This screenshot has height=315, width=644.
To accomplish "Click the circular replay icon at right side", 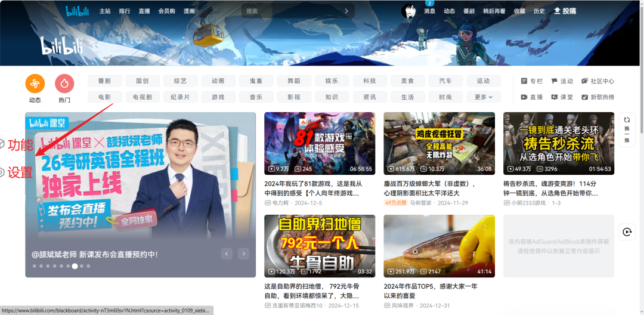I will (627, 232).
